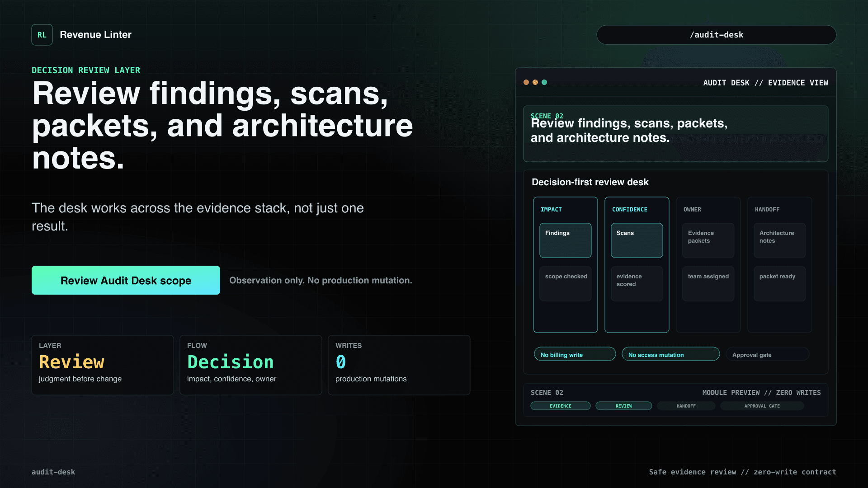Click the team assigned card

coord(708,284)
